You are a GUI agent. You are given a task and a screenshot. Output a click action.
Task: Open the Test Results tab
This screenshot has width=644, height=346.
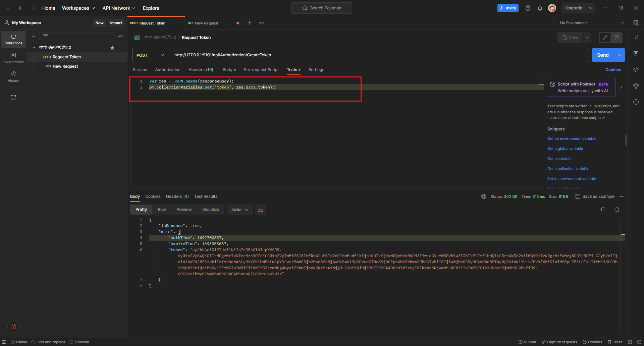click(x=206, y=196)
